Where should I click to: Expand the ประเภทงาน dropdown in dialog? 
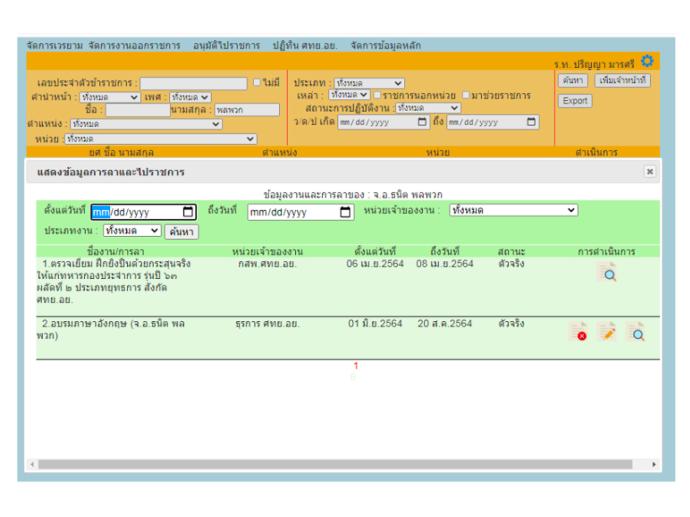(x=131, y=231)
